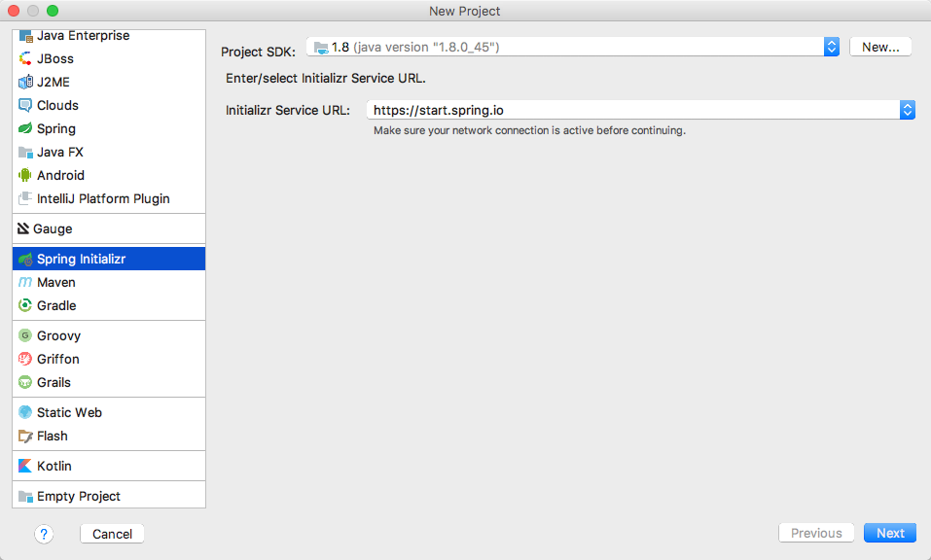This screenshot has width=931, height=560.
Task: Click New... to add an SDK
Action: pos(880,47)
